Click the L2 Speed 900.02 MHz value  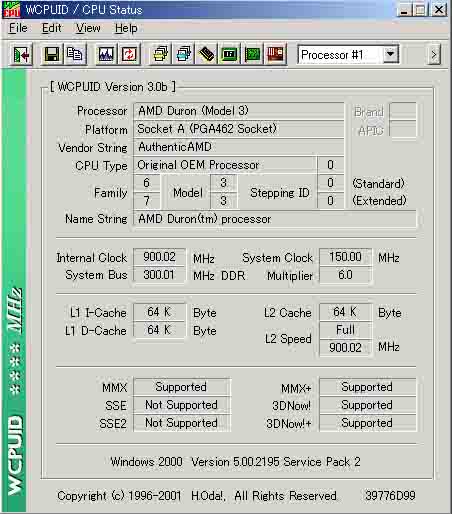(x=345, y=348)
